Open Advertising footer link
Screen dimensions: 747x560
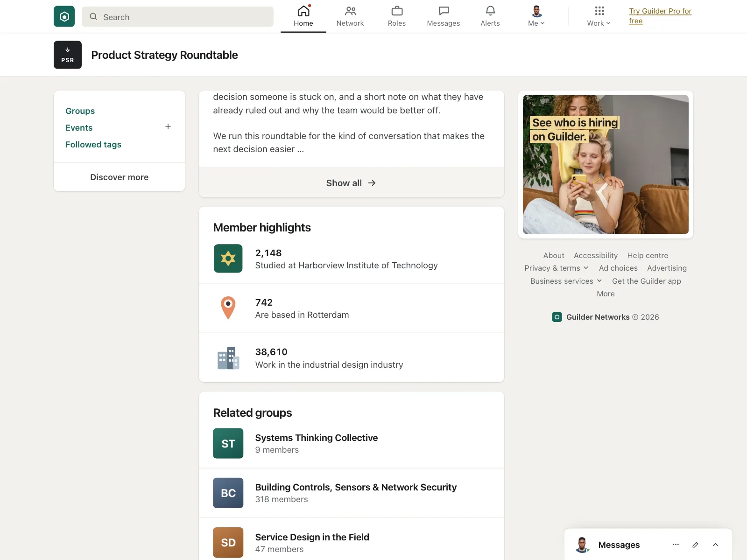tap(667, 268)
